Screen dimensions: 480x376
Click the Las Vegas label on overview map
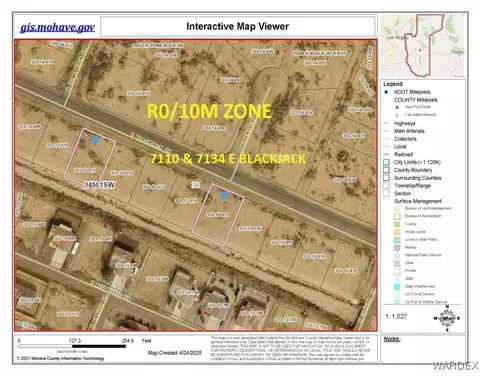397,38
